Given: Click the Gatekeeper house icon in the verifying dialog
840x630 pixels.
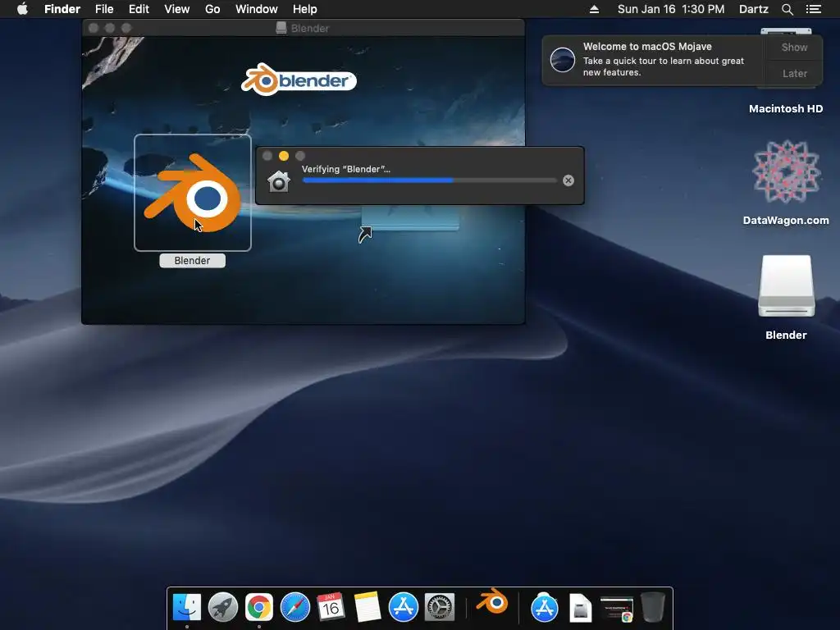Looking at the screenshot, I should [x=279, y=181].
